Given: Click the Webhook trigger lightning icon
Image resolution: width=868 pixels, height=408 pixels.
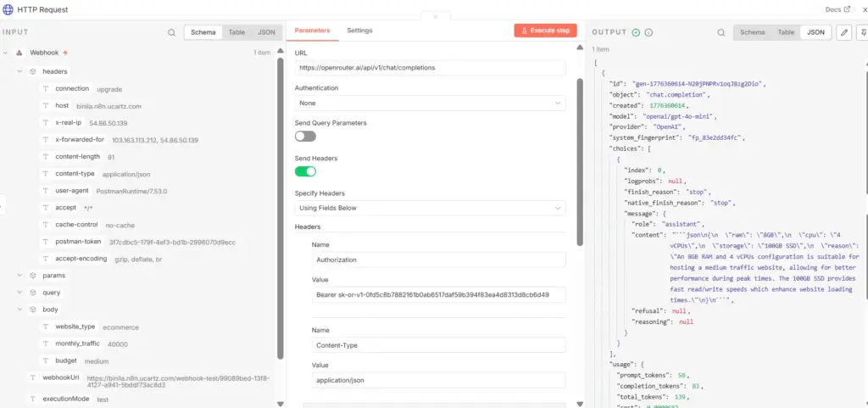Looking at the screenshot, I should (x=65, y=53).
